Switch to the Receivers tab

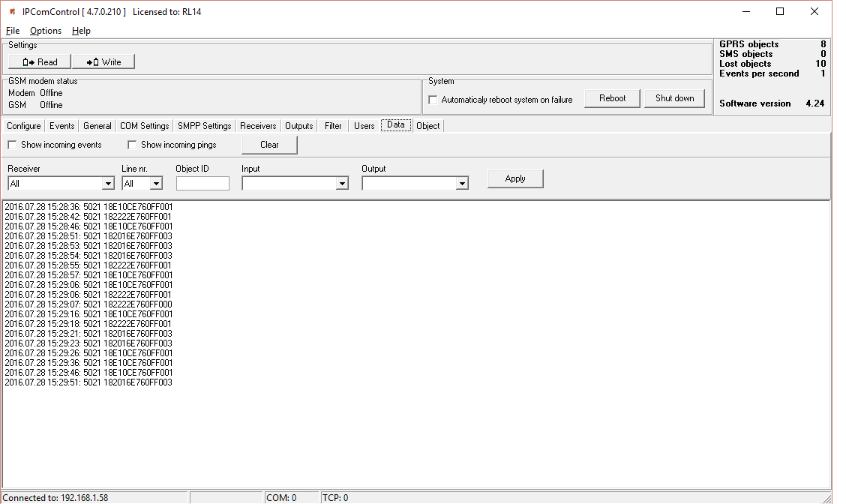click(x=258, y=126)
